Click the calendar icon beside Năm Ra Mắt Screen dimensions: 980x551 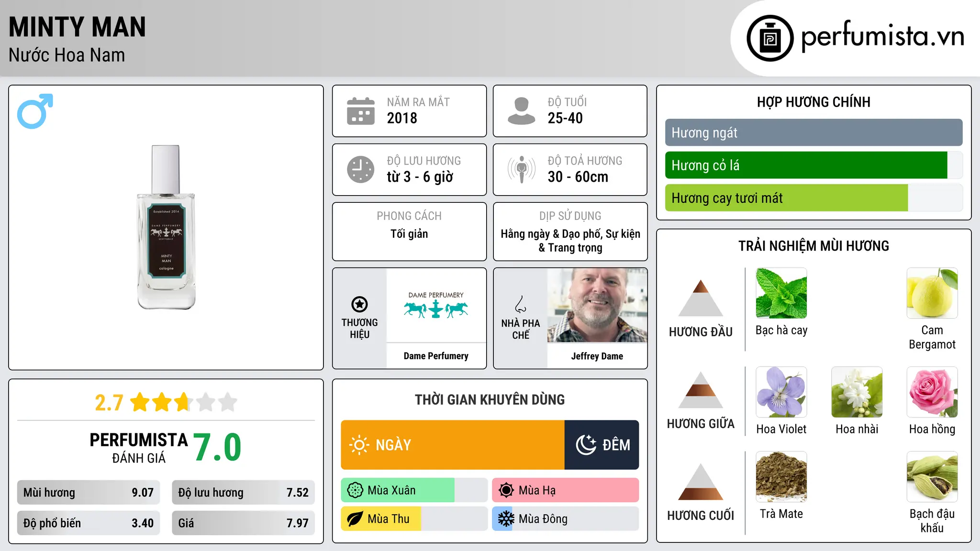tap(361, 111)
